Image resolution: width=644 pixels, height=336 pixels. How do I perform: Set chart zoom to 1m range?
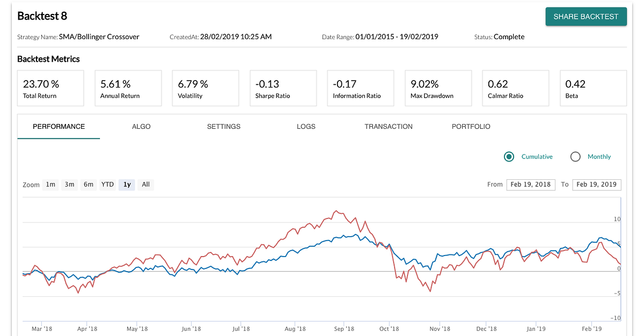(x=50, y=184)
